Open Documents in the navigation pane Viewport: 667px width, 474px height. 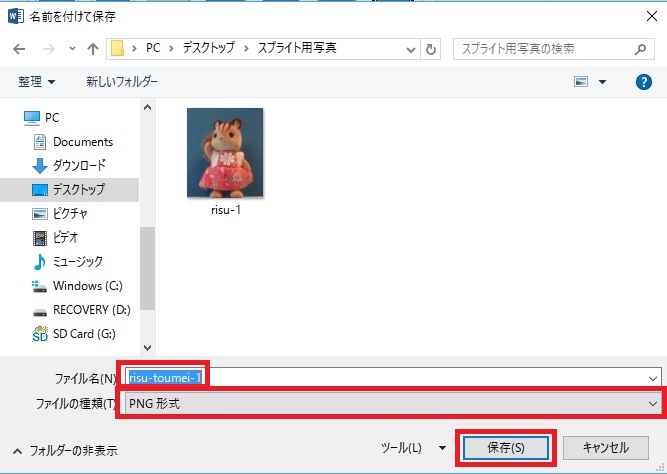tap(83, 142)
